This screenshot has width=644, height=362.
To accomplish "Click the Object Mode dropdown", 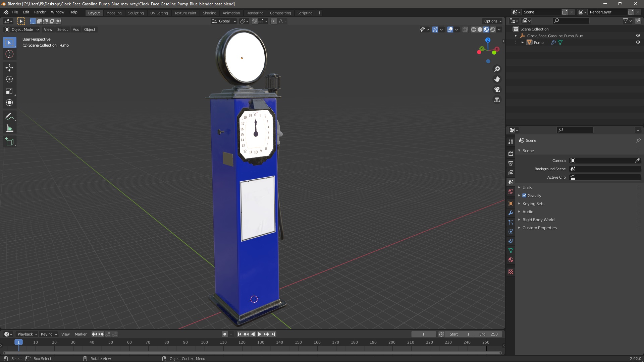I will click(x=21, y=29).
